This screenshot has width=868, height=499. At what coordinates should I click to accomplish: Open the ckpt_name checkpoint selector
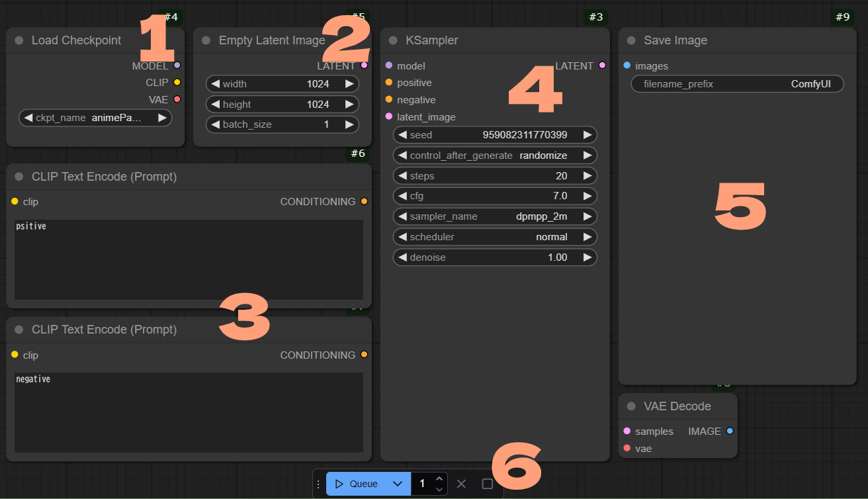(x=95, y=118)
